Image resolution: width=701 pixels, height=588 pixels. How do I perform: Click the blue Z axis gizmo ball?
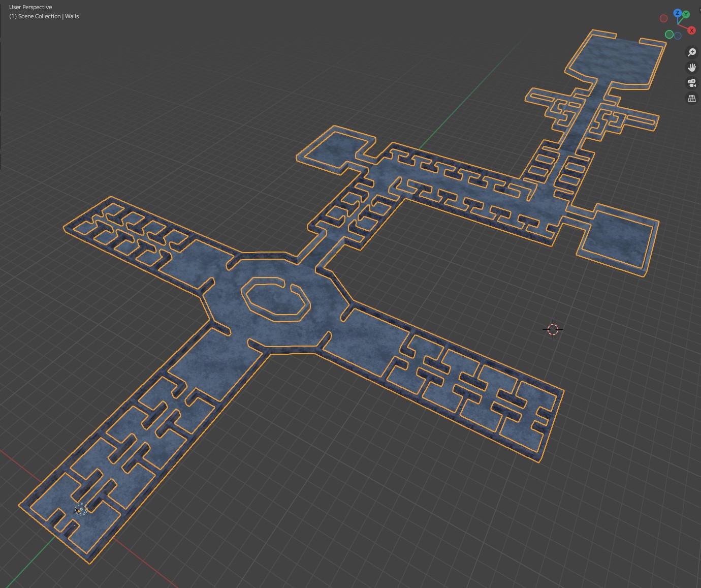point(678,13)
